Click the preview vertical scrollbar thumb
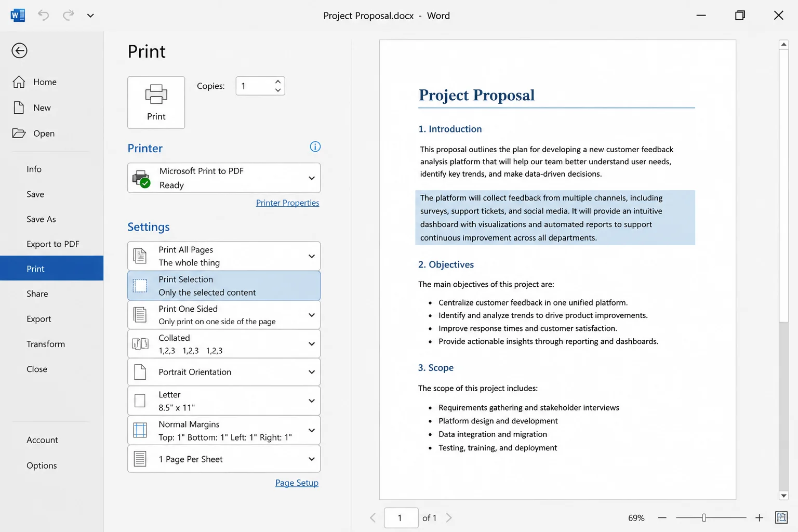The width and height of the screenshot is (798, 532). click(x=784, y=186)
